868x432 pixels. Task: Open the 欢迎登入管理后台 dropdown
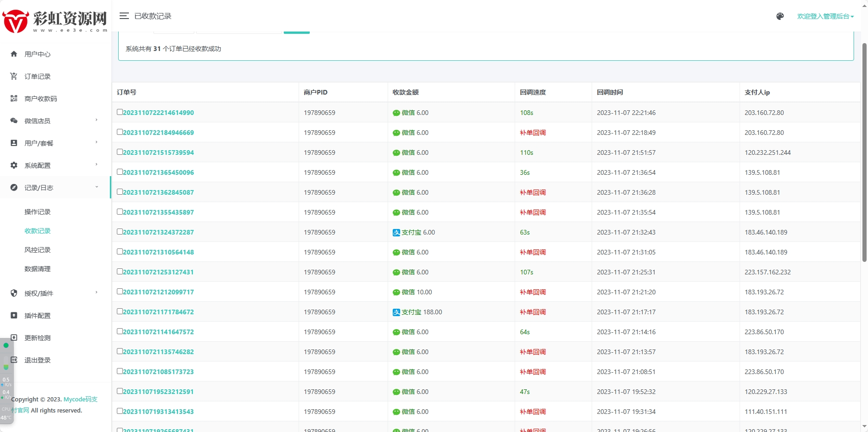point(825,16)
